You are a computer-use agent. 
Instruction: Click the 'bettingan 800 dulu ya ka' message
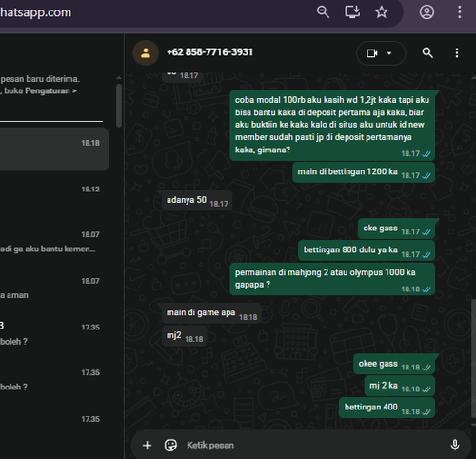[367, 250]
